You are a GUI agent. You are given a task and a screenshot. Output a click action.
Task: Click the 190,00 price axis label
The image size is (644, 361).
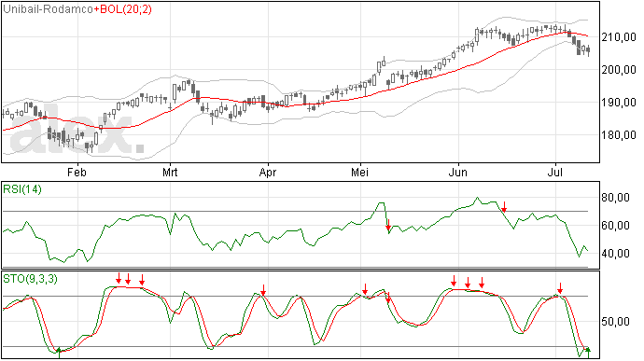tap(619, 103)
